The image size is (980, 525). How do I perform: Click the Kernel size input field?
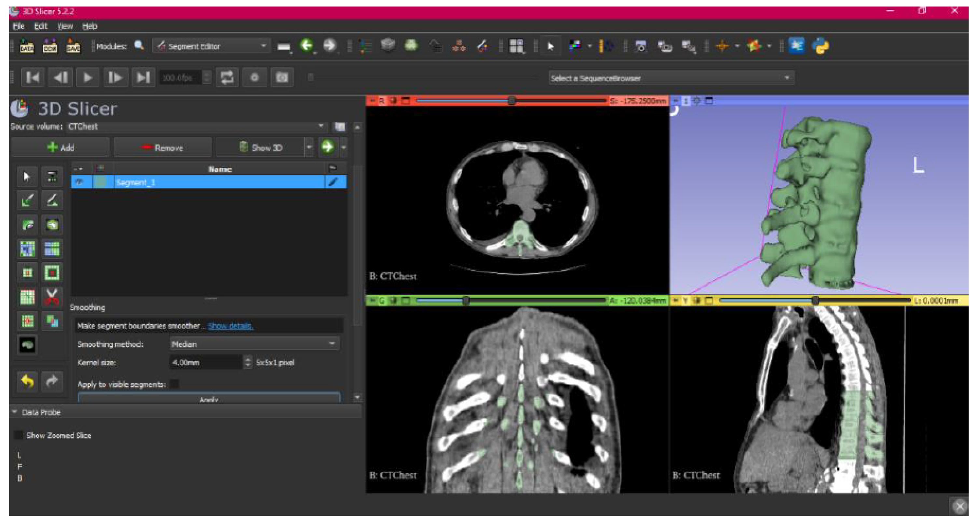[x=205, y=362]
